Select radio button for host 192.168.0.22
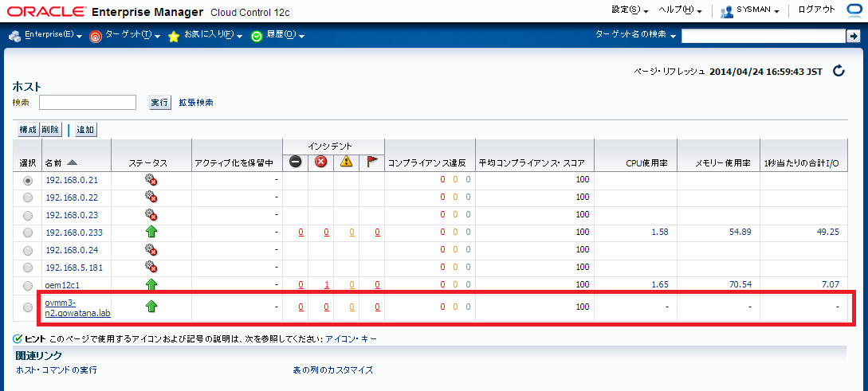This screenshot has height=391, width=868. tap(28, 198)
